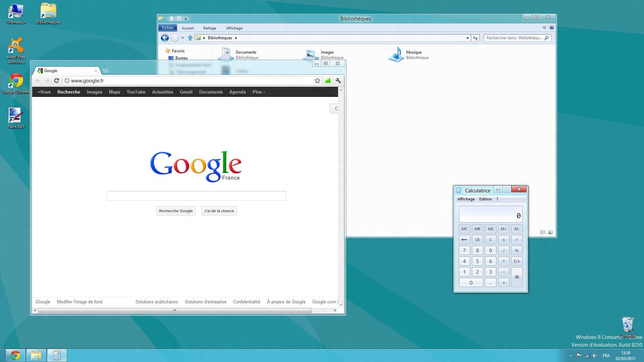Reload the Google page in Chrome
Image resolution: width=644 pixels, height=362 pixels.
pyautogui.click(x=56, y=80)
